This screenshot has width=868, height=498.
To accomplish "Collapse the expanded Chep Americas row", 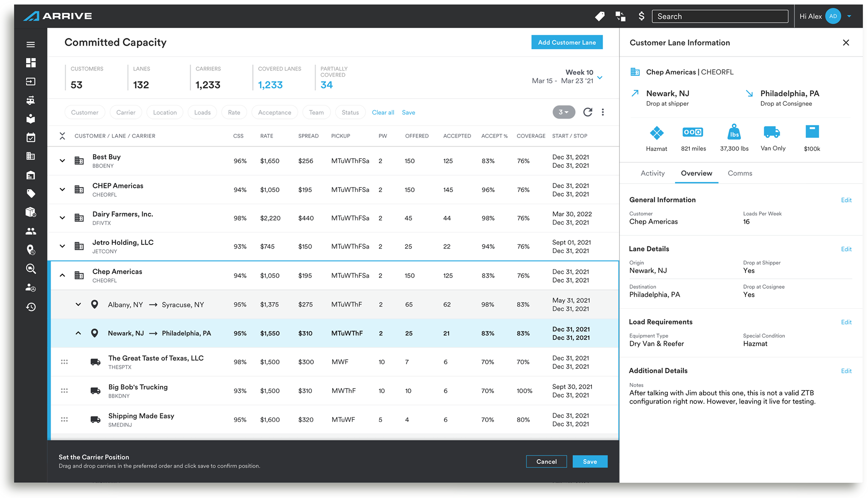I will point(62,275).
